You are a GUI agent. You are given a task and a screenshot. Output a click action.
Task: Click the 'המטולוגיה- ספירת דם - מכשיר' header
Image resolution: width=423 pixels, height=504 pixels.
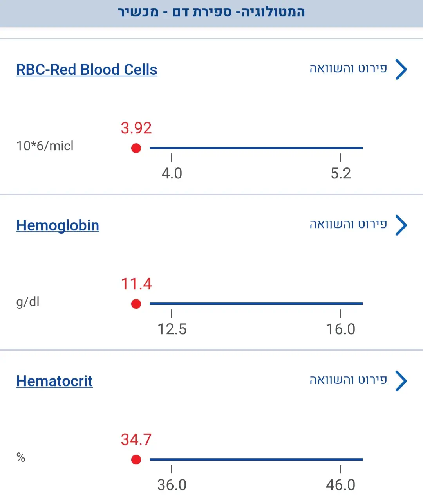211,12
